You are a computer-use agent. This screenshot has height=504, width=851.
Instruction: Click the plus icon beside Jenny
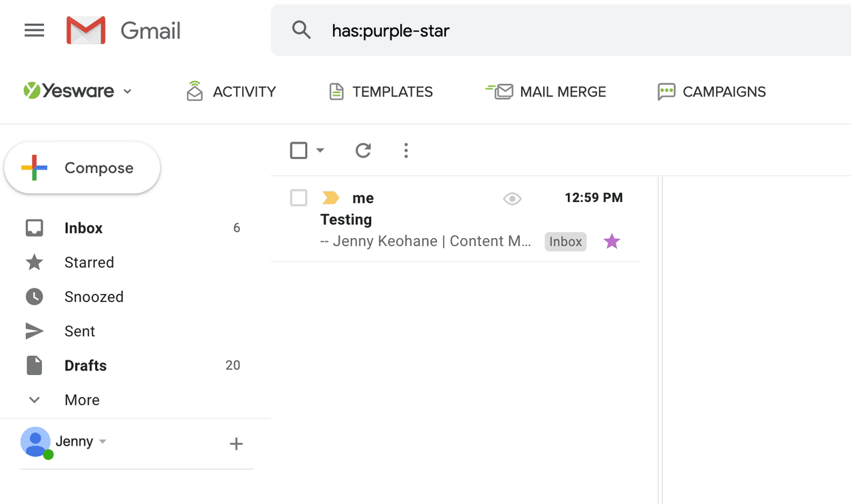pos(236,444)
